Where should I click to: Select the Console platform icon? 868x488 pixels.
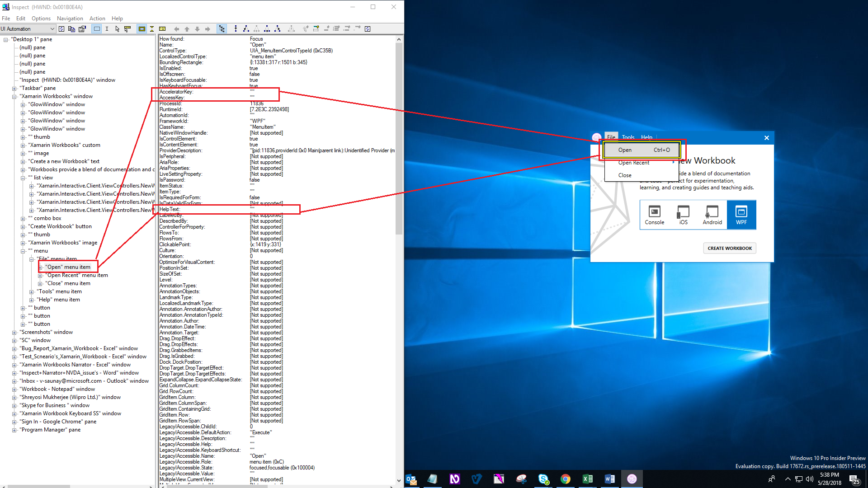(x=654, y=214)
